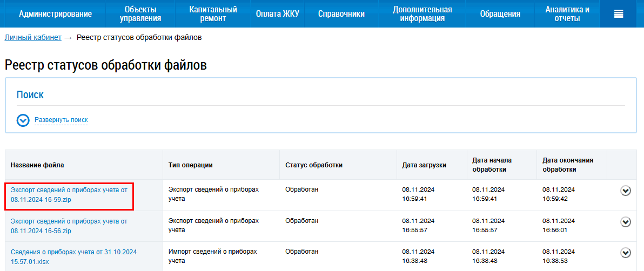The image size is (644, 271).
Task: Open the 'Обращения' menu
Action: pos(500,14)
